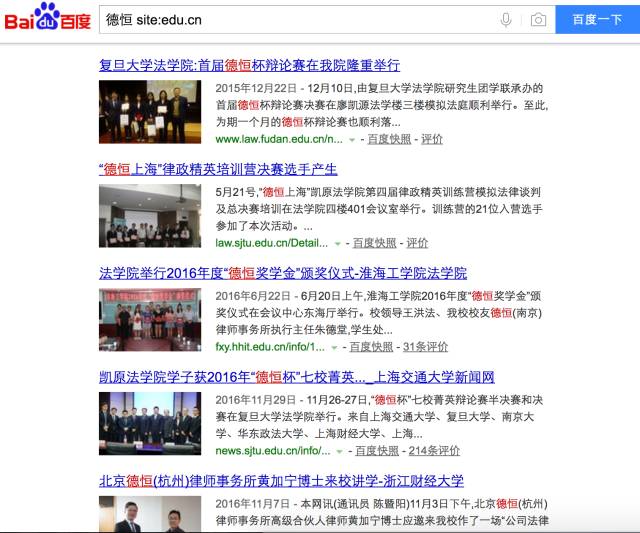Open the 浙江财经大学 黄加宁博士 result title
Image resolution: width=640 pixels, height=533 pixels.
[281, 481]
